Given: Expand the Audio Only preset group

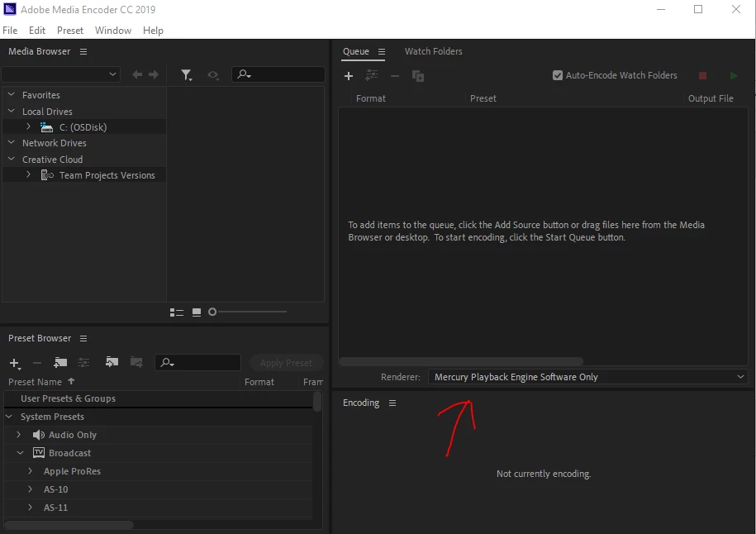Looking at the screenshot, I should (x=19, y=435).
